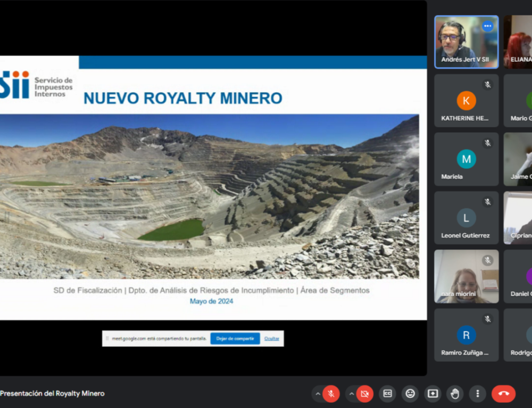
Task: Hide the sharing notice via 'Ocultar'
Action: [272, 338]
